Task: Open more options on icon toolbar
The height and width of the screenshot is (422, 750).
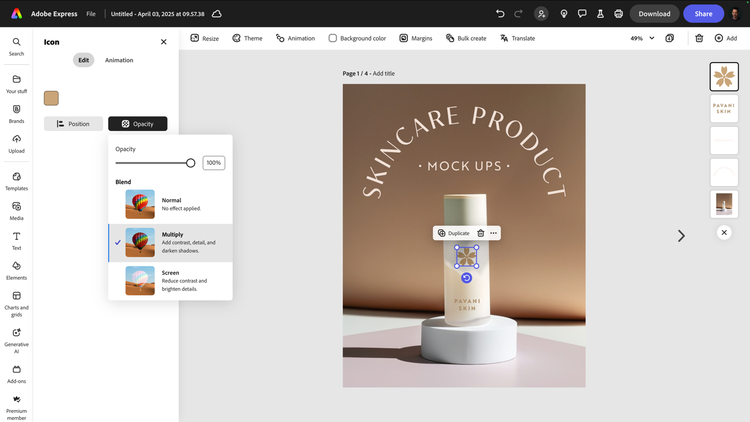Action: (494, 233)
